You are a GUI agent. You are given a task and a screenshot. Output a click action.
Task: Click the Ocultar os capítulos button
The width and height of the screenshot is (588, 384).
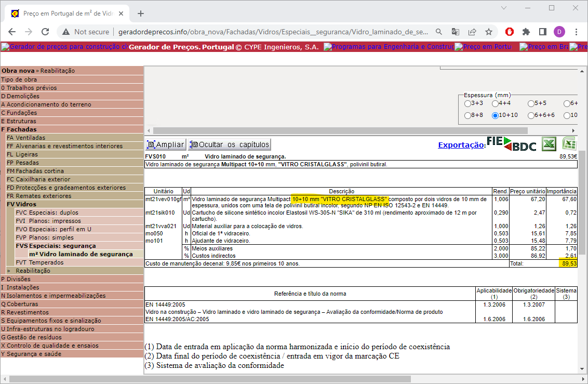point(229,144)
